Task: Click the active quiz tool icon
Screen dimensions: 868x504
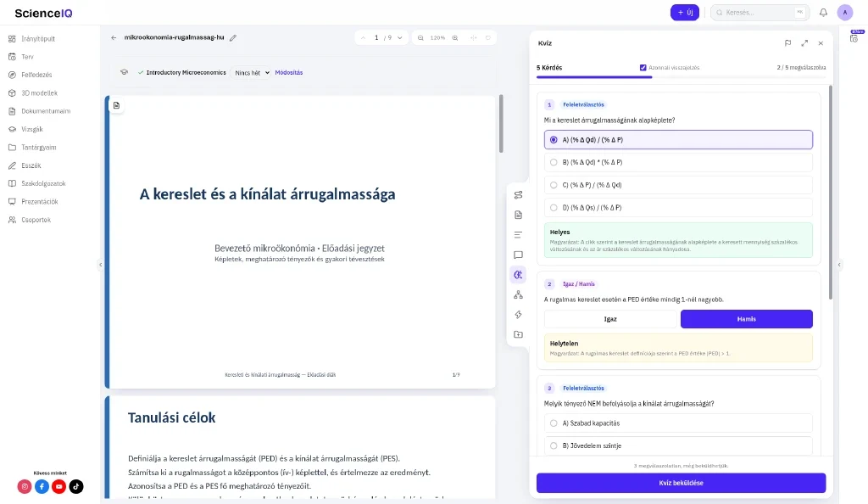Action: pyautogui.click(x=518, y=275)
